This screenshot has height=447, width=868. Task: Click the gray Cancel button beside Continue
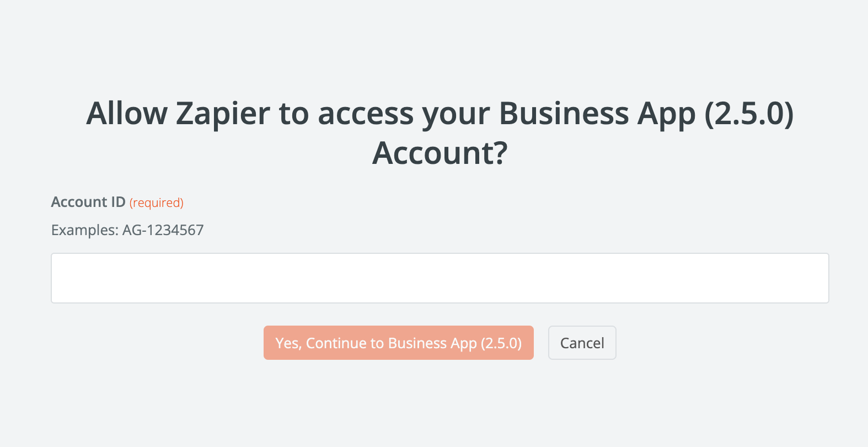coord(582,343)
